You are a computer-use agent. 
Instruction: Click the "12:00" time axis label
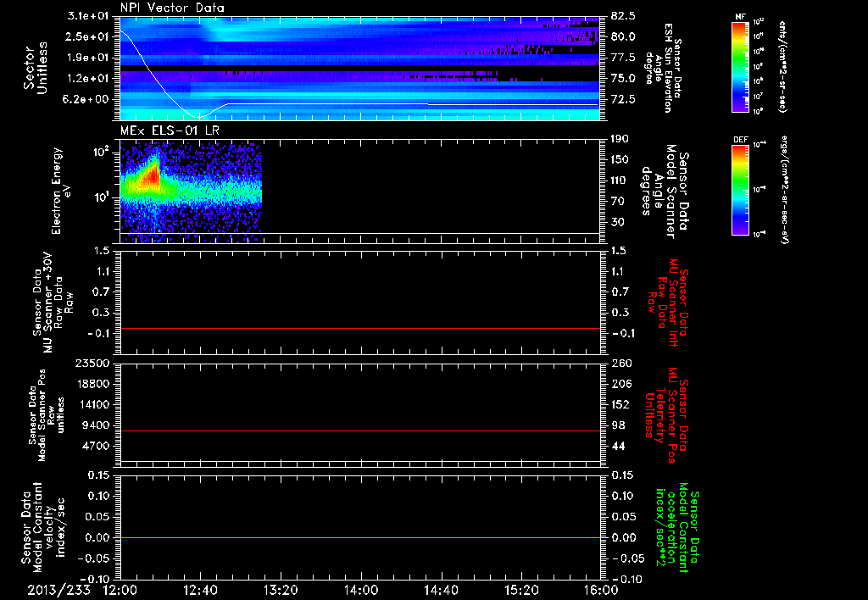(x=120, y=590)
